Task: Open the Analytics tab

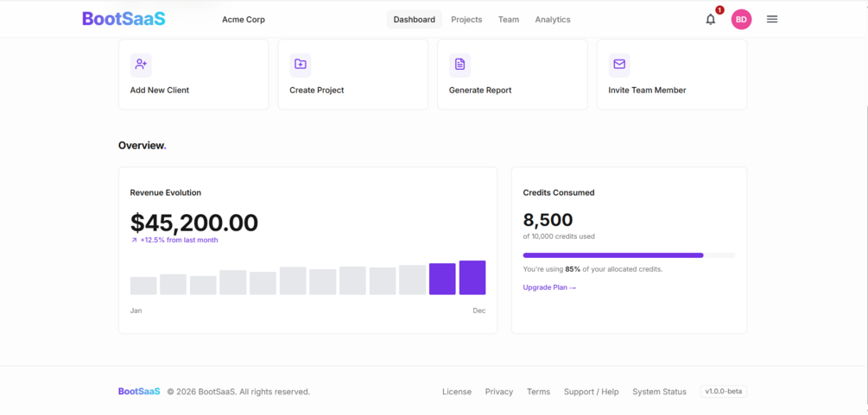Action: coord(553,19)
